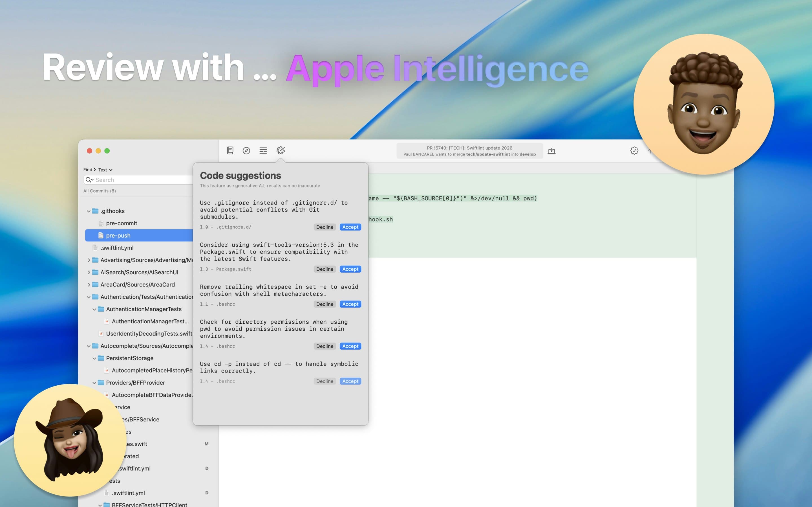Open the diff lines view icon
The width and height of the screenshot is (812, 507).
pos(263,151)
